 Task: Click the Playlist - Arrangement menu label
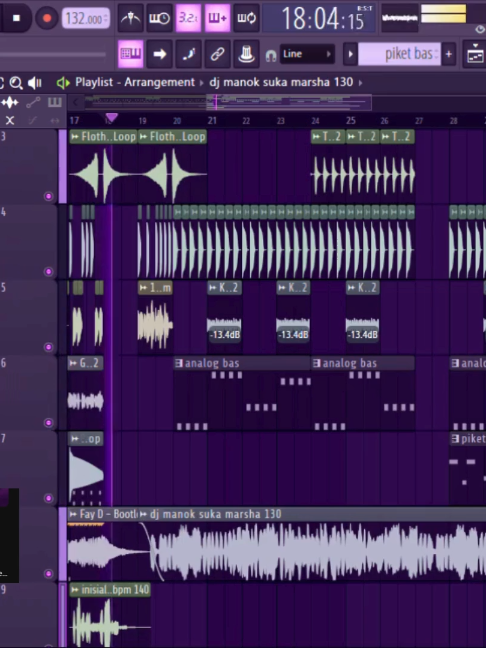135,82
